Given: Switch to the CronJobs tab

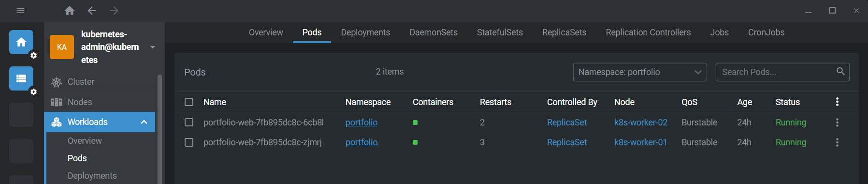Looking at the screenshot, I should 766,32.
